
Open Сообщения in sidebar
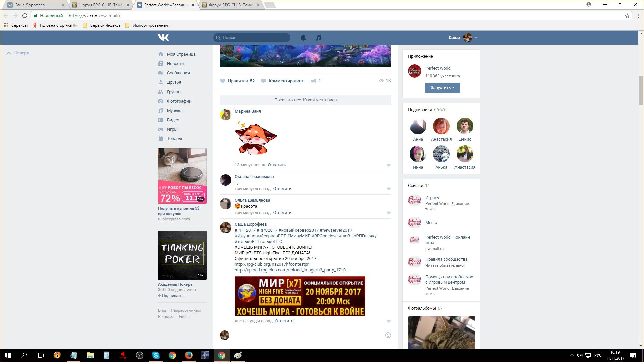tap(178, 73)
